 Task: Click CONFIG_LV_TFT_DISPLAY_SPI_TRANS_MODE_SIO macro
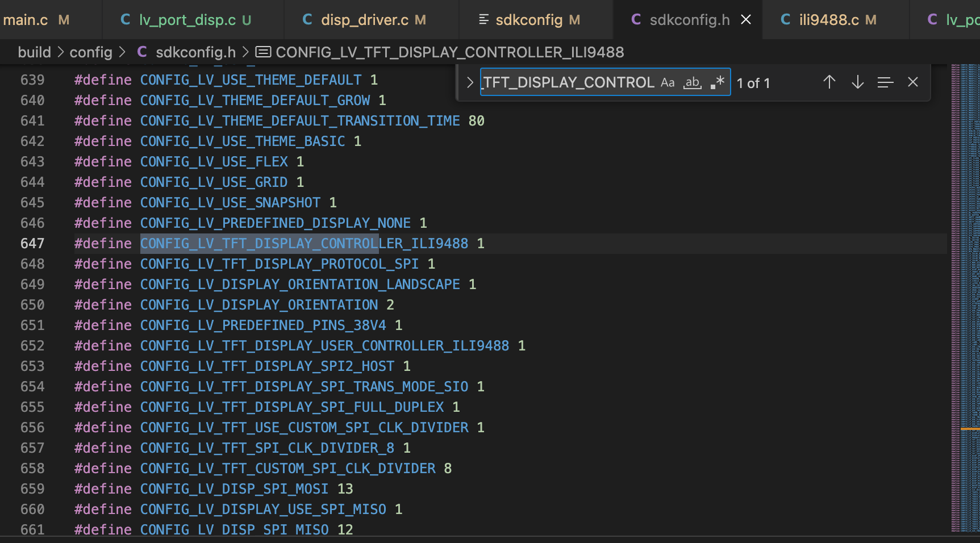tap(305, 387)
